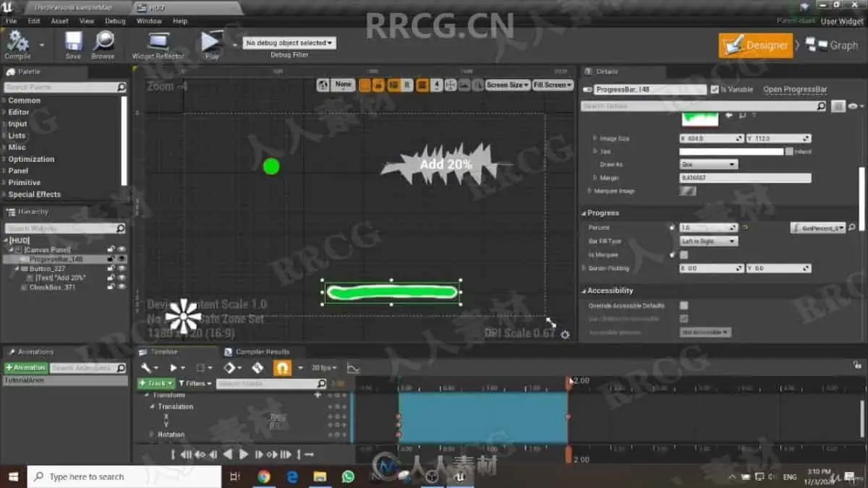Toggle the Override Accessible Defaults checkbox
Screen dimensions: 868x488
(x=684, y=305)
